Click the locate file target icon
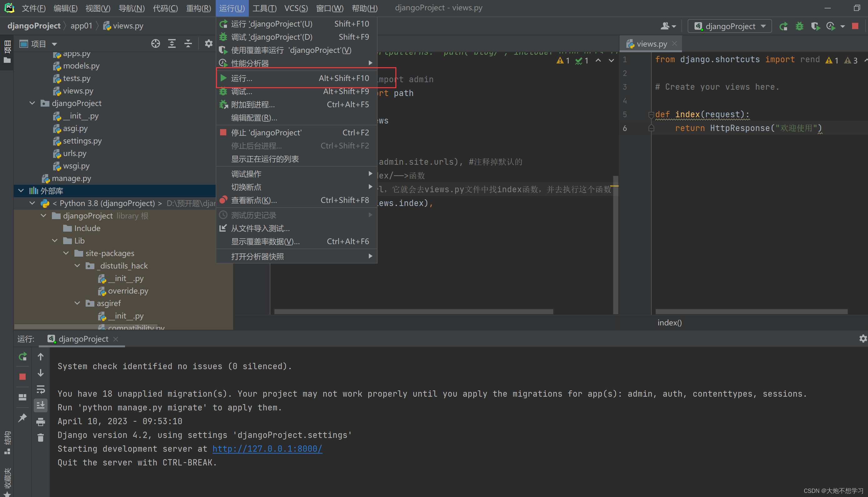Screen dimensions: 868x497 click(x=156, y=44)
